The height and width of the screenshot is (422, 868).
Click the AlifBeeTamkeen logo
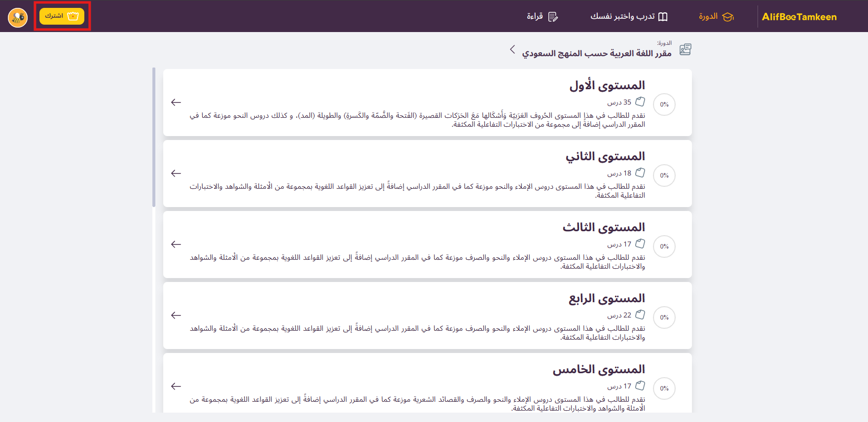pos(799,17)
